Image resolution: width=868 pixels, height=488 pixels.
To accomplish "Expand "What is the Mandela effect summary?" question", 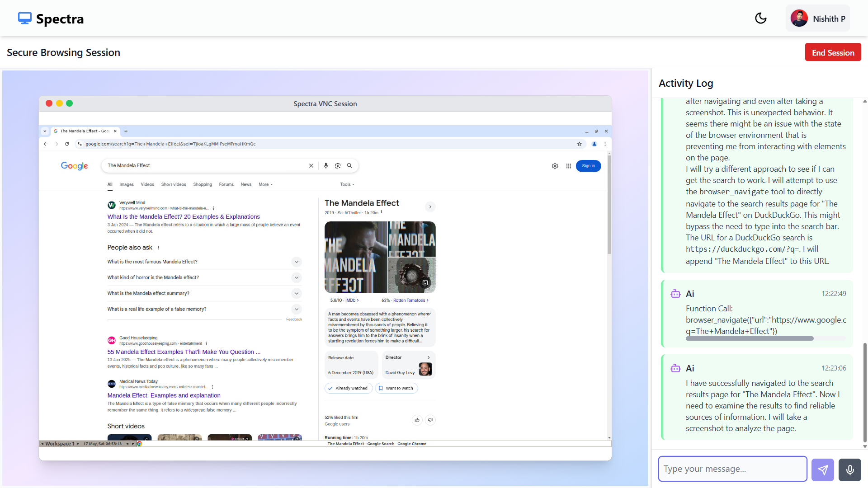I will coord(296,293).
